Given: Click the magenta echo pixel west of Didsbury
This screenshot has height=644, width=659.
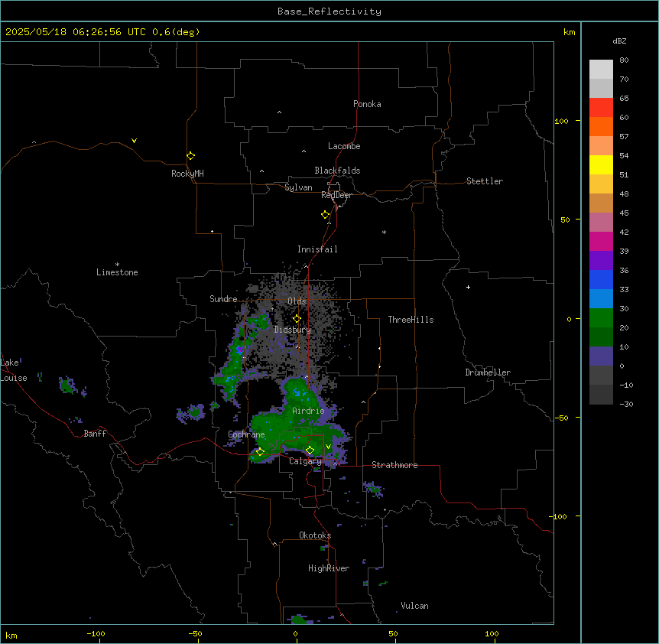Looking at the screenshot, I should click(x=240, y=350).
